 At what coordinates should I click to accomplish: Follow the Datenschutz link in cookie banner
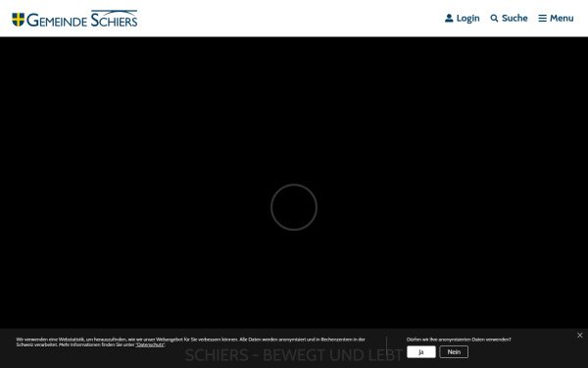point(150,344)
